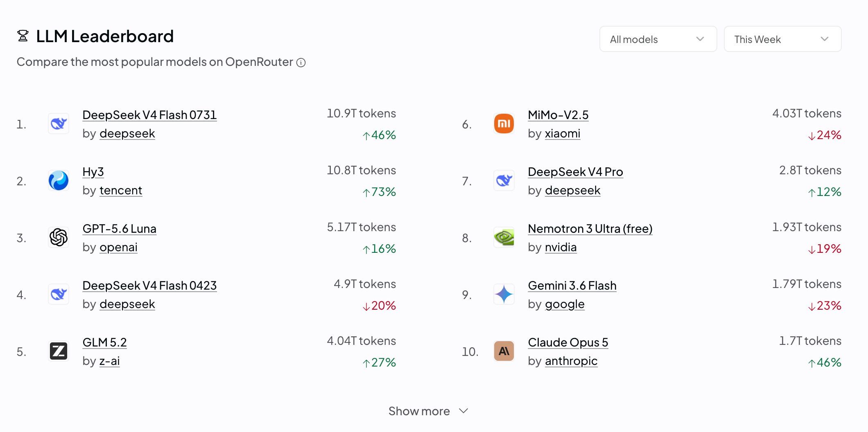Click the Nvidia logo for Nemotron 3 Ultra
The height and width of the screenshot is (432, 868).
coord(504,237)
